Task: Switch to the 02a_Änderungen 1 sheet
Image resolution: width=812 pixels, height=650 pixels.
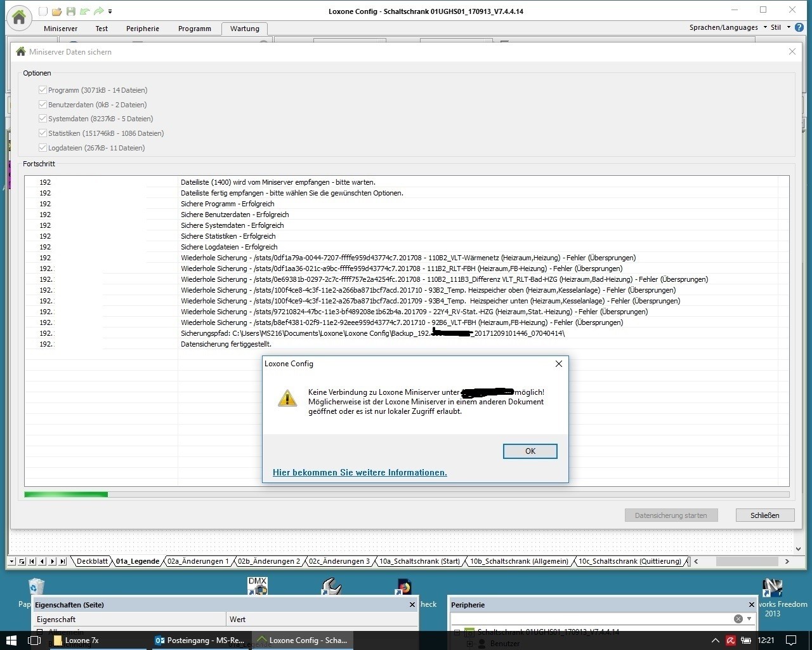Action: point(198,561)
